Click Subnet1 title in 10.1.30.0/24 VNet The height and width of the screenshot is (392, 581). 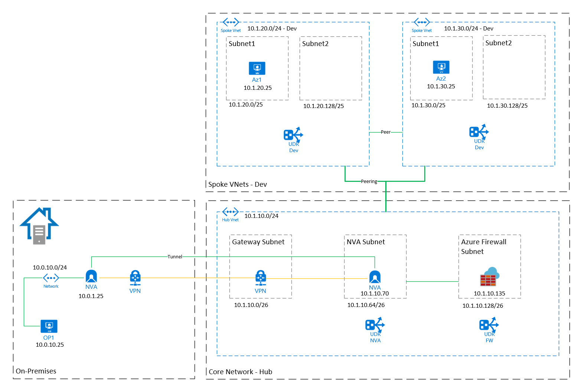[x=426, y=44]
